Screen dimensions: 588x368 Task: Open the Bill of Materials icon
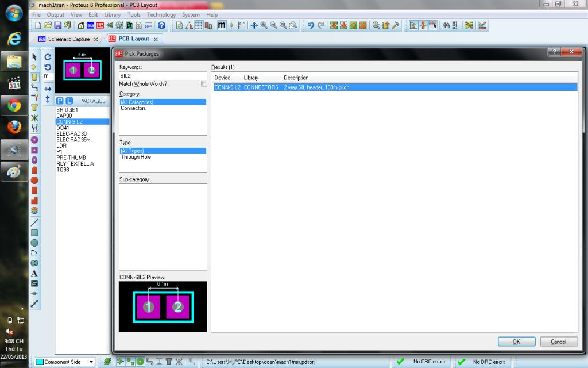tap(139, 25)
